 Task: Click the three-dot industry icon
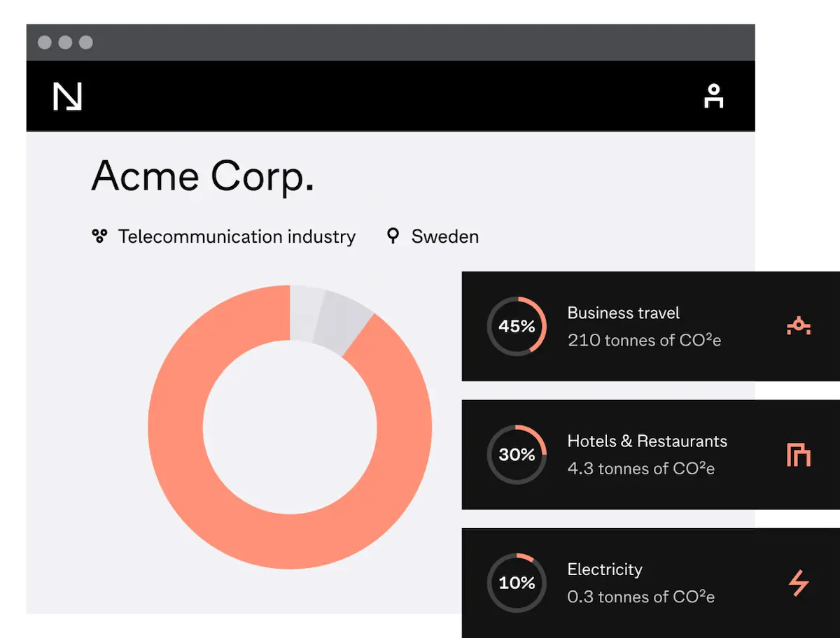coord(99,236)
